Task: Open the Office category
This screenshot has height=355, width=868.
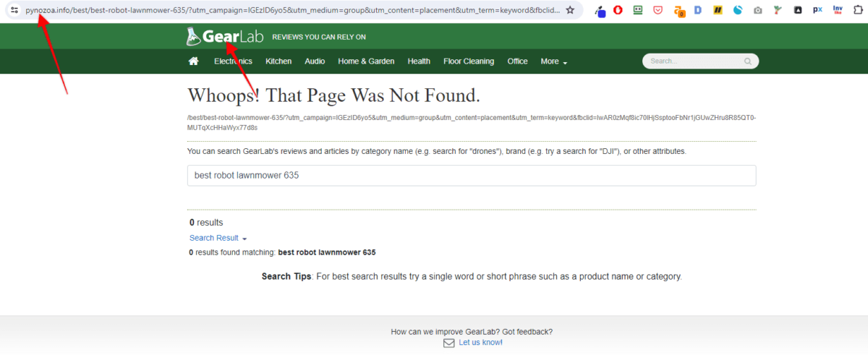Action: click(x=517, y=61)
